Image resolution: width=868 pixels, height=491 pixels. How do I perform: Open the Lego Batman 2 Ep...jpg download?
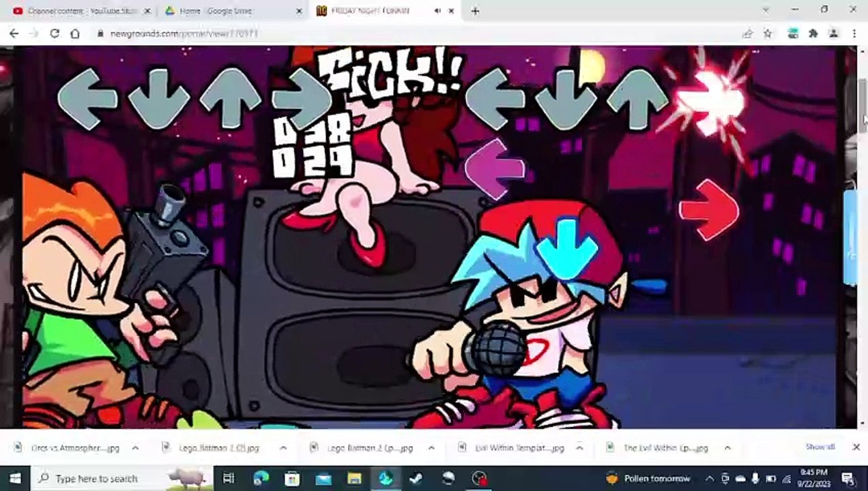coord(363,448)
